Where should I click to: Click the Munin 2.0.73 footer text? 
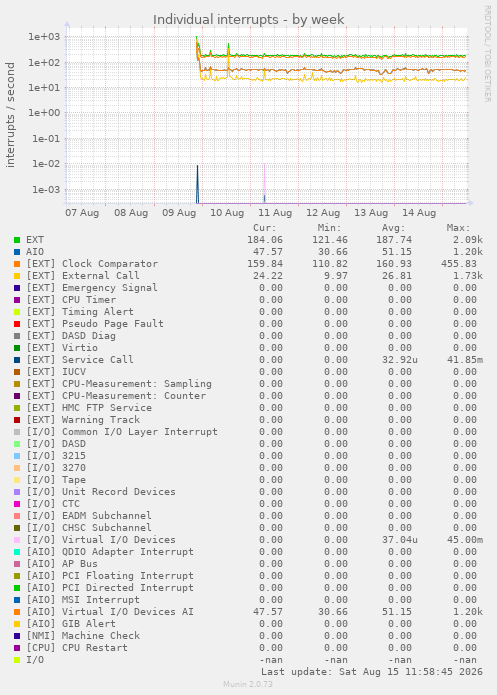coord(248,684)
